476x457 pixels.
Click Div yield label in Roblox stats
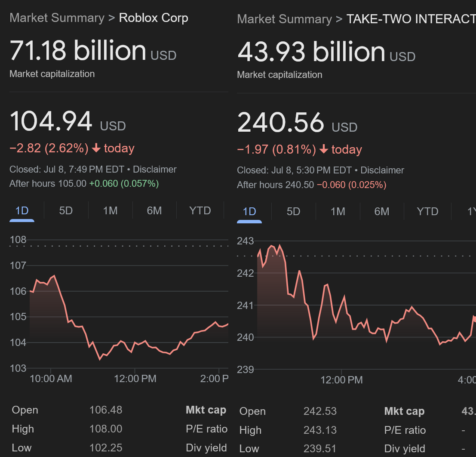coord(206,448)
